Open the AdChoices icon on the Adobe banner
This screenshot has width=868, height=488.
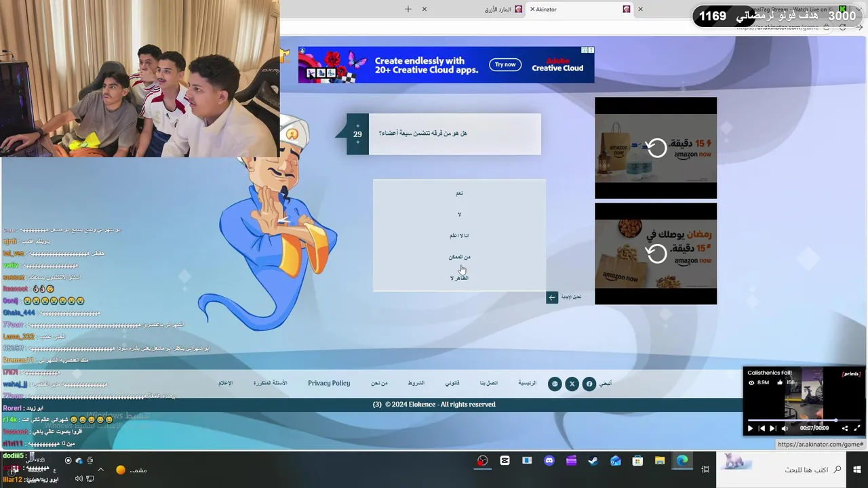pyautogui.click(x=585, y=50)
